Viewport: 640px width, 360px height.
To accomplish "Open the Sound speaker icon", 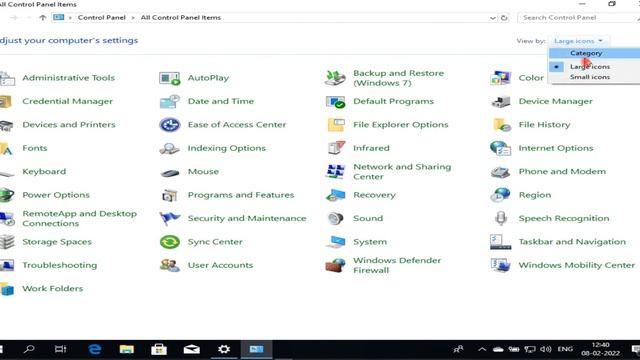I will tap(335, 218).
